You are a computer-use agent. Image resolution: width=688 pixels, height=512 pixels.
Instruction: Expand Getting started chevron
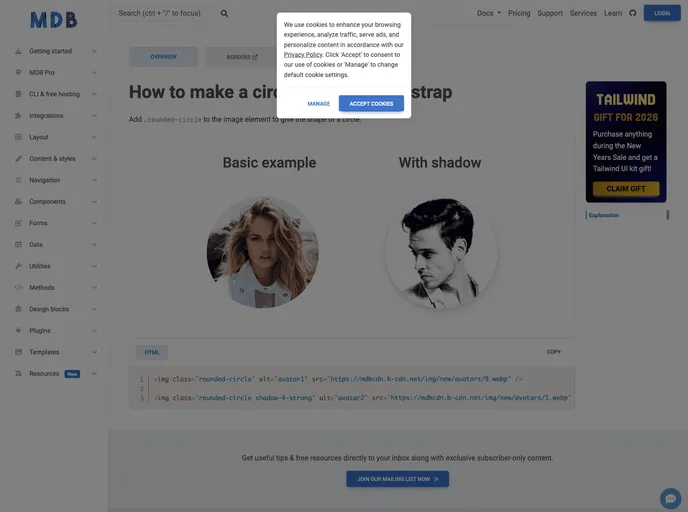94,51
